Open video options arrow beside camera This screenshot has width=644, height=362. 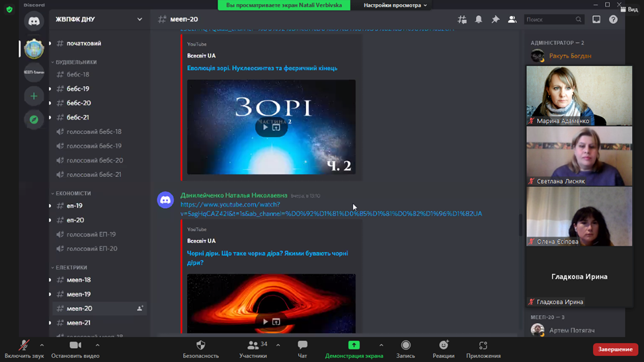[97, 345]
